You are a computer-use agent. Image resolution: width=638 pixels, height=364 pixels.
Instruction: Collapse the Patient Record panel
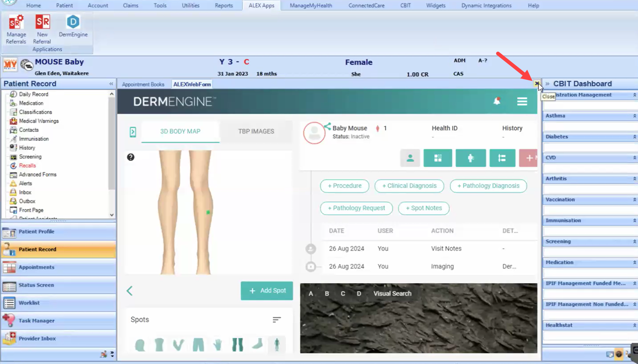111,84
